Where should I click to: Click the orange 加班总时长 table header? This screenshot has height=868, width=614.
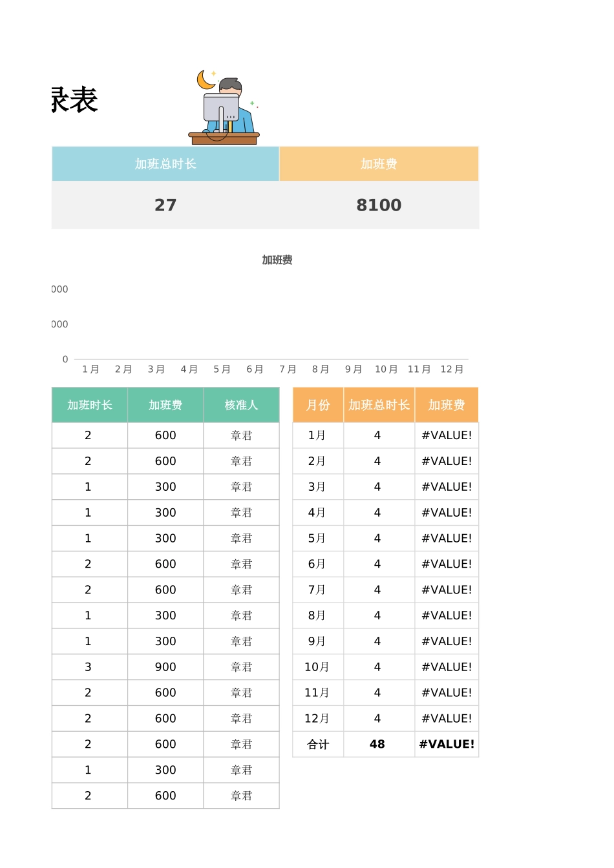coord(379,405)
